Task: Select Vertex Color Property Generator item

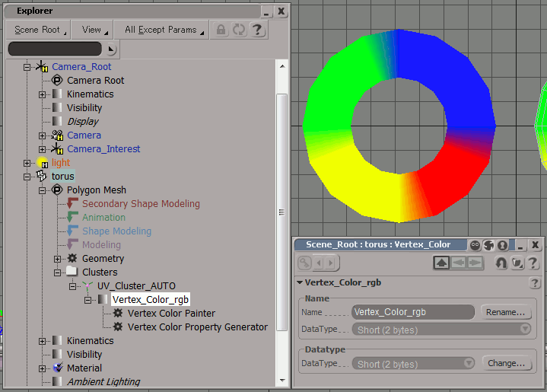Action: point(197,327)
